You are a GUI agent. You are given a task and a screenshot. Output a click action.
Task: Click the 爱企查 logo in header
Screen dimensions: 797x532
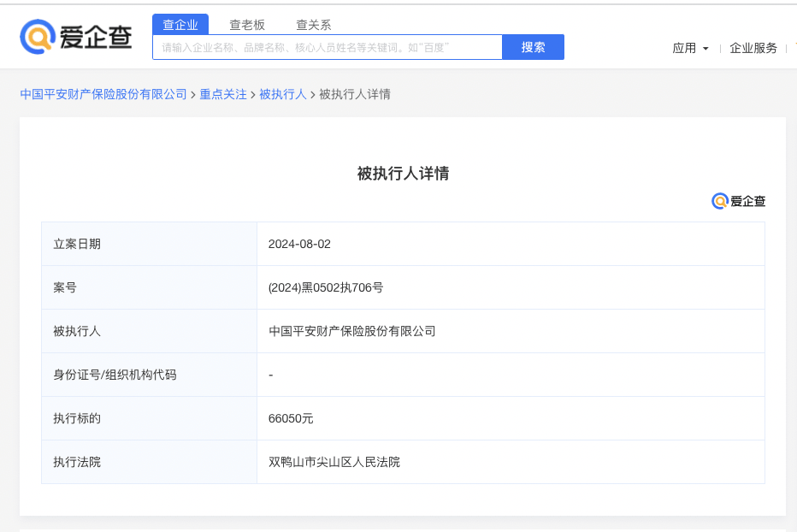[76, 37]
